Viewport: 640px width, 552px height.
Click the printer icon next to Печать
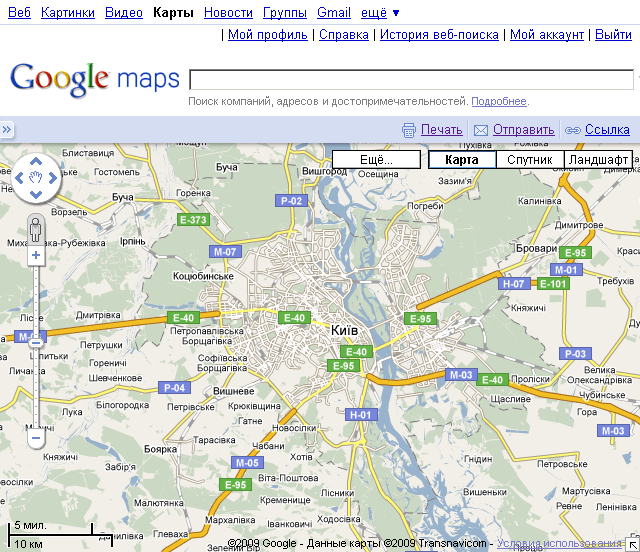(408, 130)
